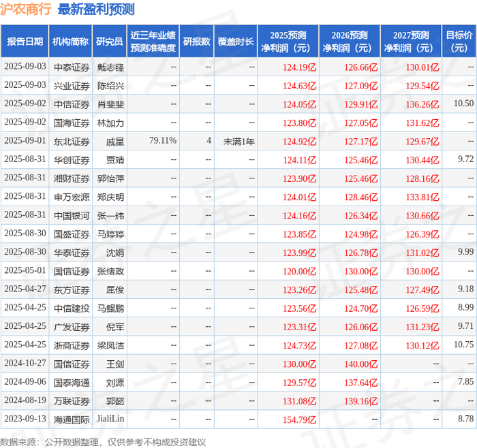Image resolution: width=477 pixels, height=448 pixels.
Task: Click the 2024-10-27 report date
Action: pos(25,363)
